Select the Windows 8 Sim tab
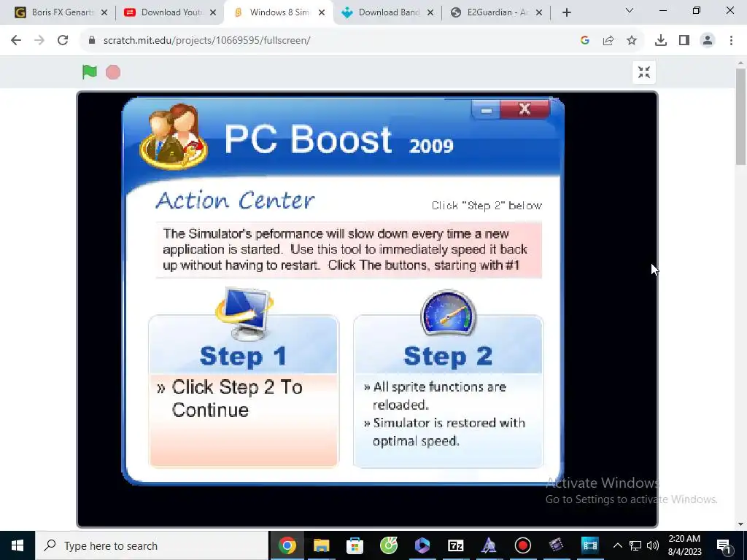747x560 pixels. pos(279,12)
